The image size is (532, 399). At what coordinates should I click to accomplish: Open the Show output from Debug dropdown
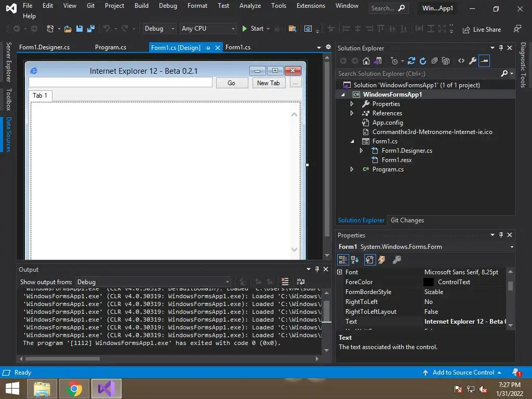pos(153,282)
